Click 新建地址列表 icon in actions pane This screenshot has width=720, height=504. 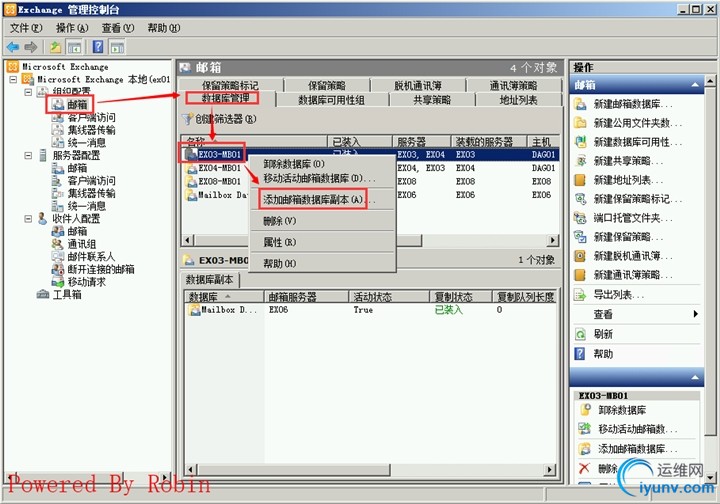pyautogui.click(x=580, y=179)
